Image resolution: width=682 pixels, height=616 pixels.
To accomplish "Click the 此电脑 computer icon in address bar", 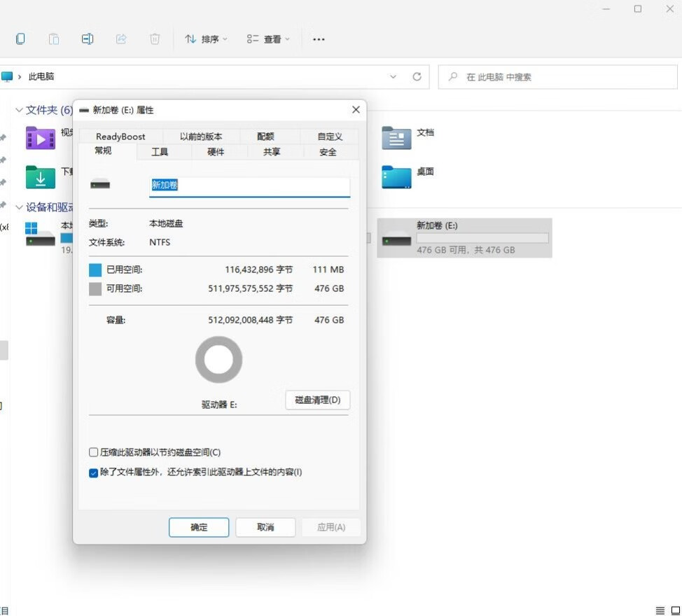I will point(6,77).
